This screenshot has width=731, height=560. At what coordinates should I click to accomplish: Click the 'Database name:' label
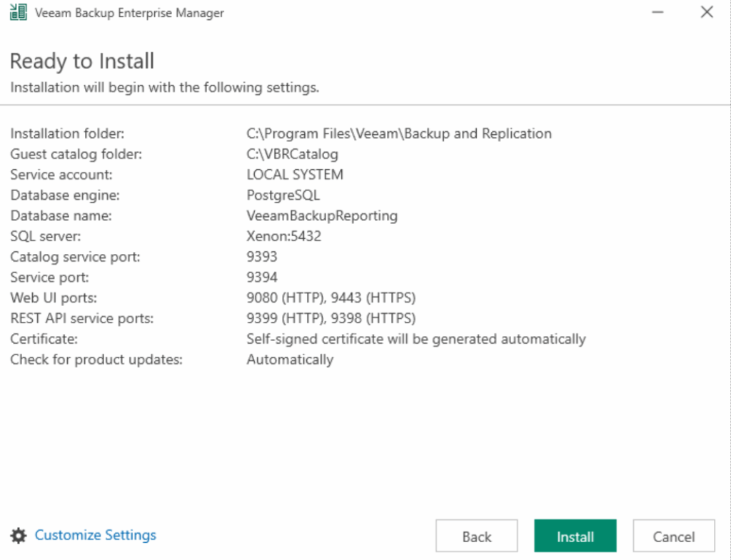(x=61, y=215)
